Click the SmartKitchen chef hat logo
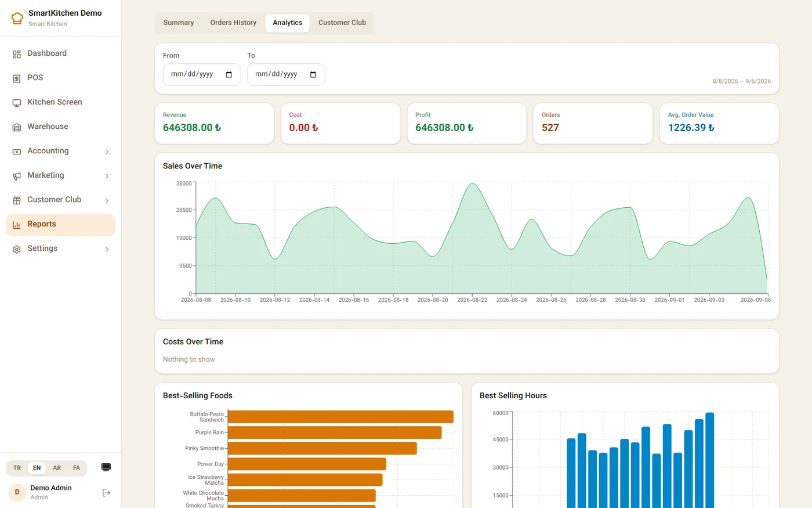Screen dimensions: 812x508 [x=17, y=18]
